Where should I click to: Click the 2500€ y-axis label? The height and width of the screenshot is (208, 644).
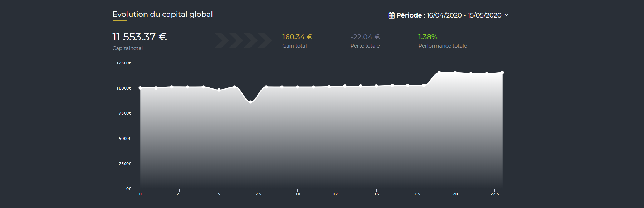pyautogui.click(x=125, y=164)
